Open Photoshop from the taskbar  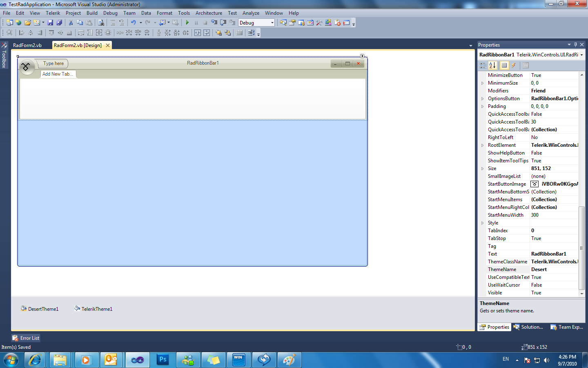[163, 360]
